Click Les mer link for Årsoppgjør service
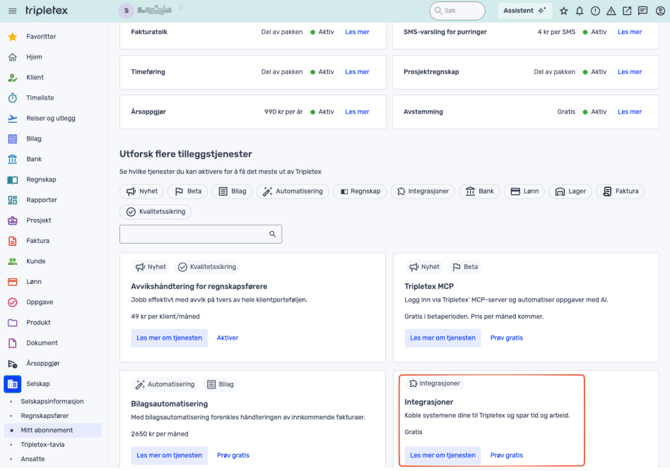The image size is (670, 471). (357, 112)
